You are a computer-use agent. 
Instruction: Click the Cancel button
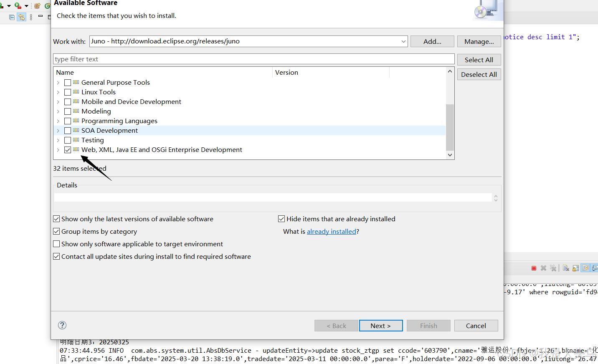(x=476, y=326)
